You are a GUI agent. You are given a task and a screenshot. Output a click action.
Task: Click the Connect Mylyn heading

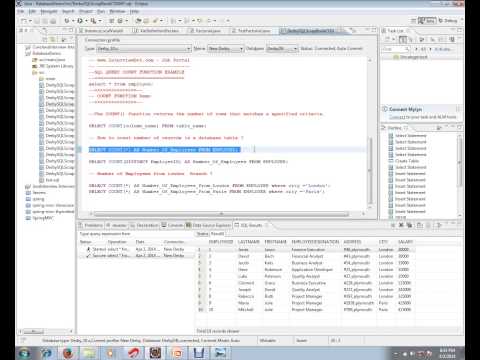pyautogui.click(x=405, y=109)
